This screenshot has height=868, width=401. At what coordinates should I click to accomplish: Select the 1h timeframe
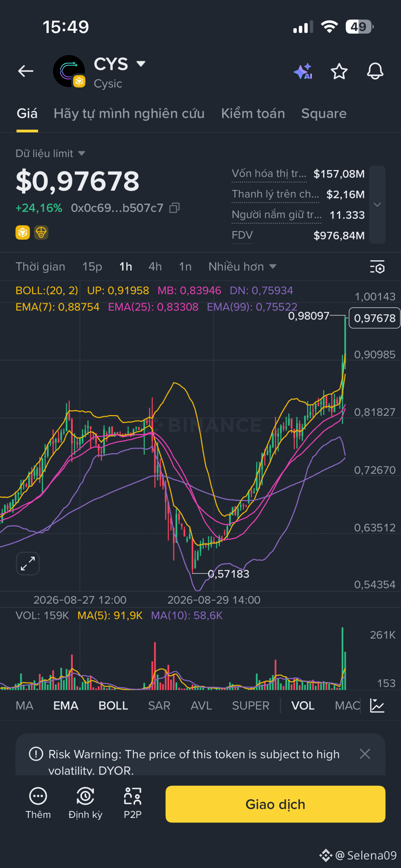point(125,266)
